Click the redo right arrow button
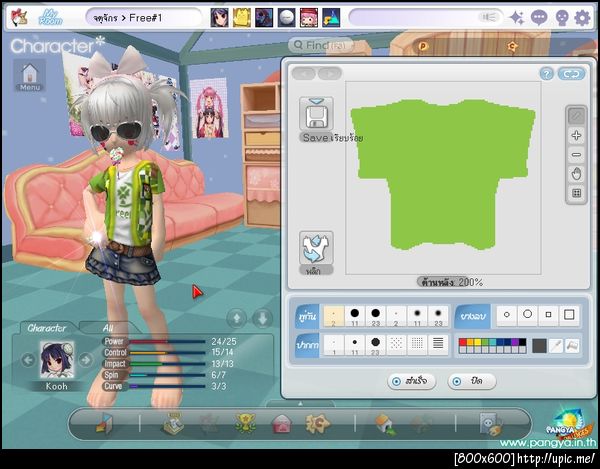 tap(329, 73)
